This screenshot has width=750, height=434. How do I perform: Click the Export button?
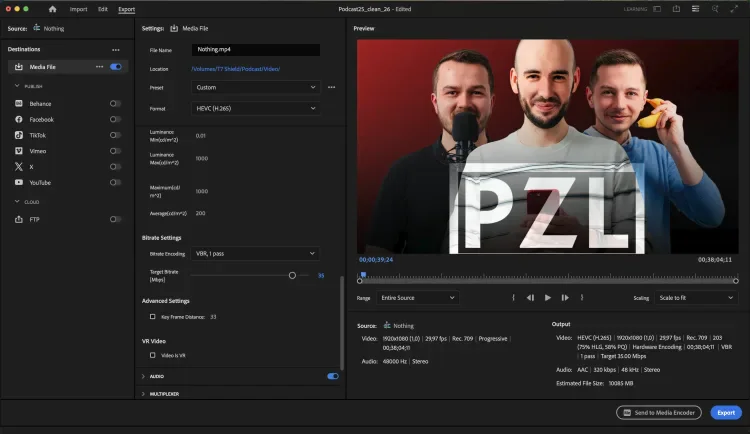pos(724,412)
